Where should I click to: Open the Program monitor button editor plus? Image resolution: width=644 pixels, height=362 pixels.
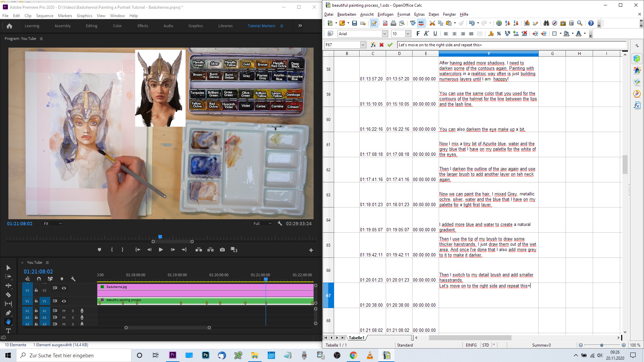311,250
